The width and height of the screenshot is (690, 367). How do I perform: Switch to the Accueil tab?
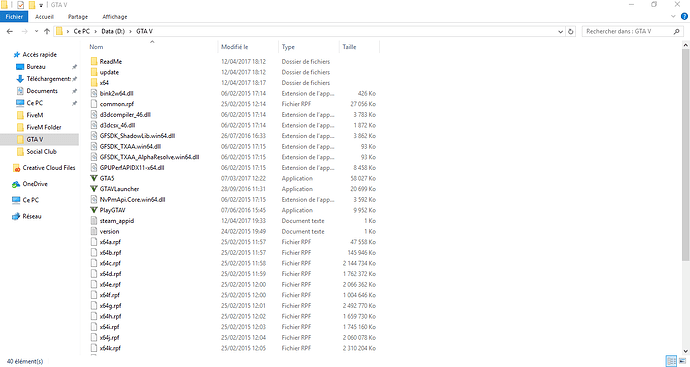(44, 17)
